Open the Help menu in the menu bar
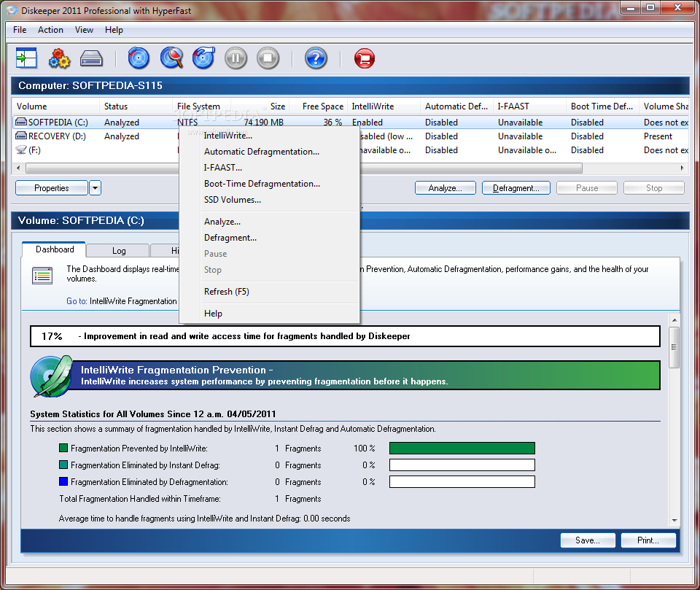 pyautogui.click(x=114, y=30)
